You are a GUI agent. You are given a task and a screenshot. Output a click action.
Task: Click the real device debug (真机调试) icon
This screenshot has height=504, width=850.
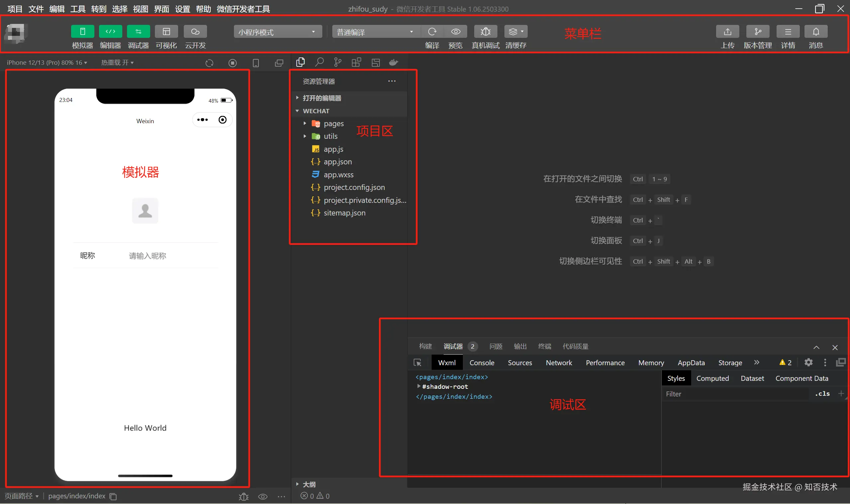point(485,32)
